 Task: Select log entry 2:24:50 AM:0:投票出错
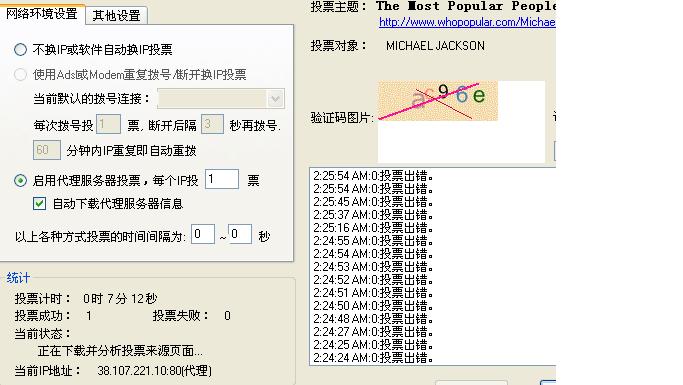click(373, 306)
